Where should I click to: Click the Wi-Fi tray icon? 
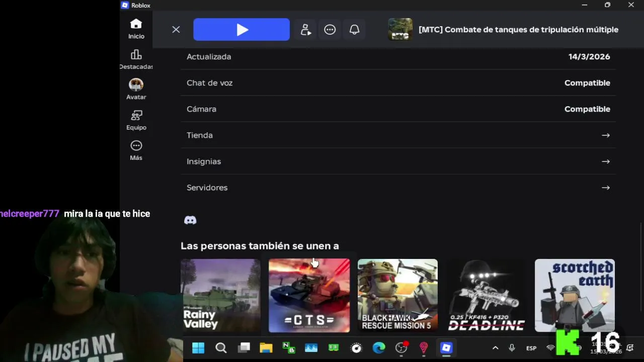click(x=550, y=348)
